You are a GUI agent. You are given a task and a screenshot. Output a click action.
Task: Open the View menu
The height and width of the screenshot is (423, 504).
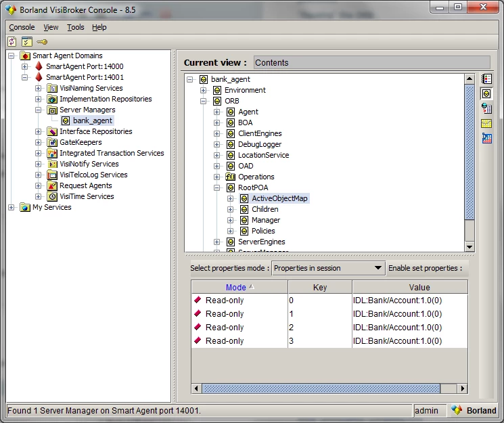51,27
